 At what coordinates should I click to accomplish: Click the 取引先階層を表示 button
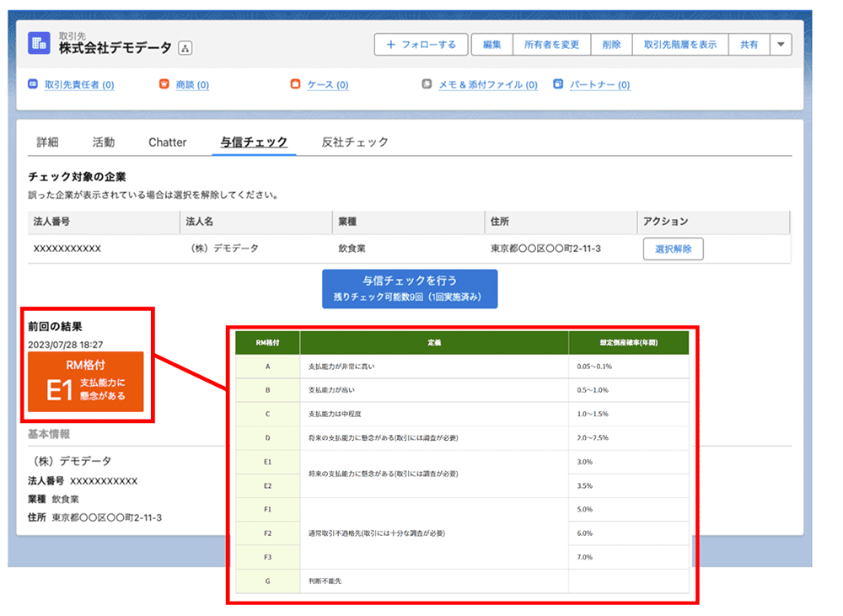680,44
